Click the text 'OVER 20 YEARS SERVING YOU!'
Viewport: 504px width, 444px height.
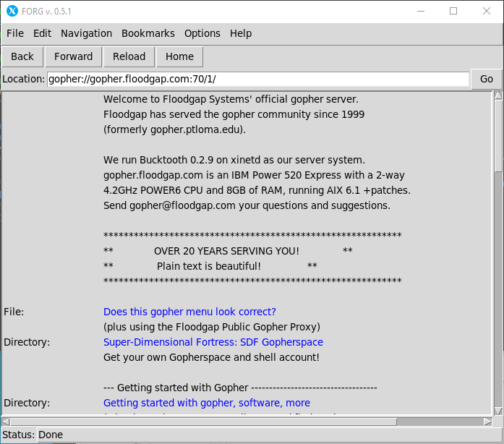pos(226,251)
